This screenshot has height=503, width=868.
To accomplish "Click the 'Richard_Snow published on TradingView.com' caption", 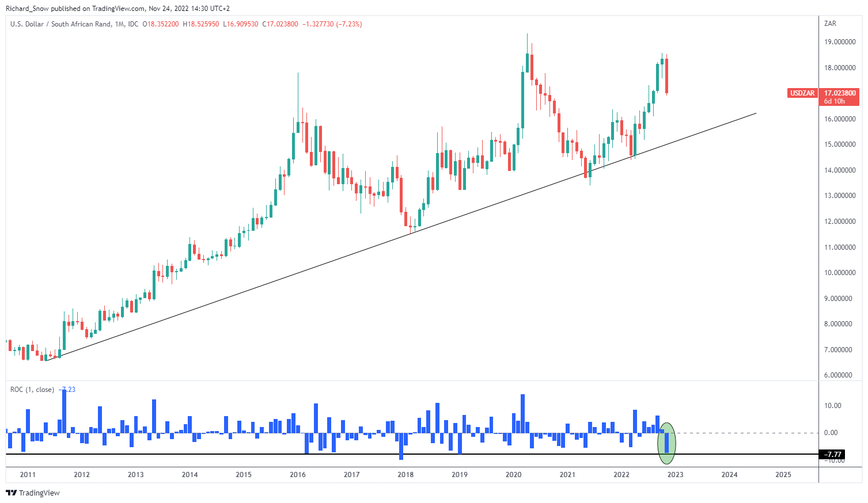I will [x=74, y=9].
